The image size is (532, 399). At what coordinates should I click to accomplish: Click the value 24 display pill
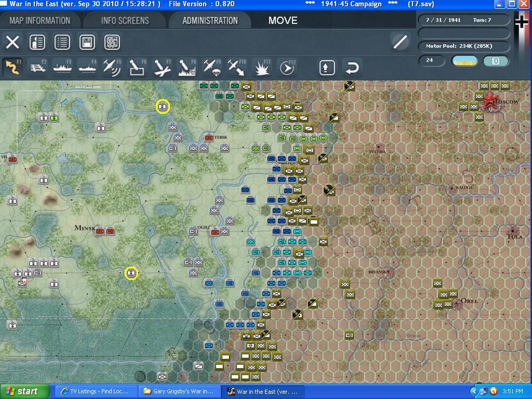pyautogui.click(x=432, y=60)
